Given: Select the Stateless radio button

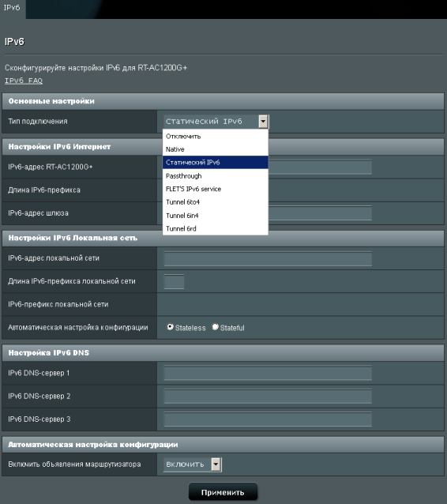Looking at the screenshot, I should [x=170, y=327].
